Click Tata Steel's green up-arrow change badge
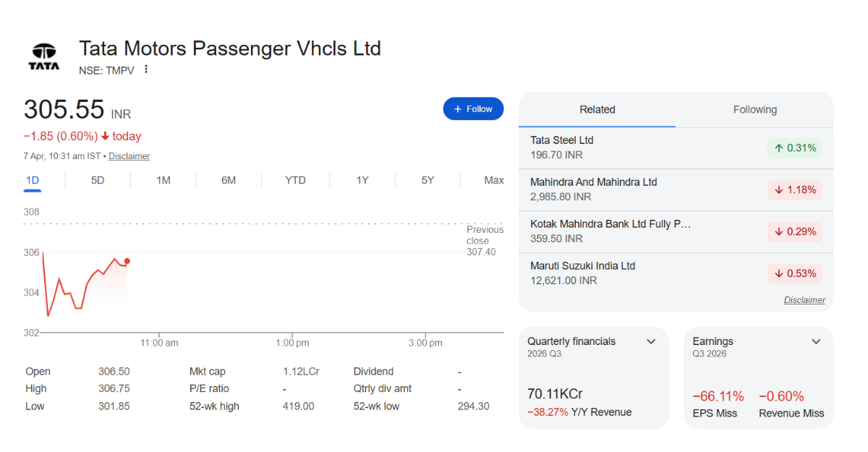 point(794,148)
